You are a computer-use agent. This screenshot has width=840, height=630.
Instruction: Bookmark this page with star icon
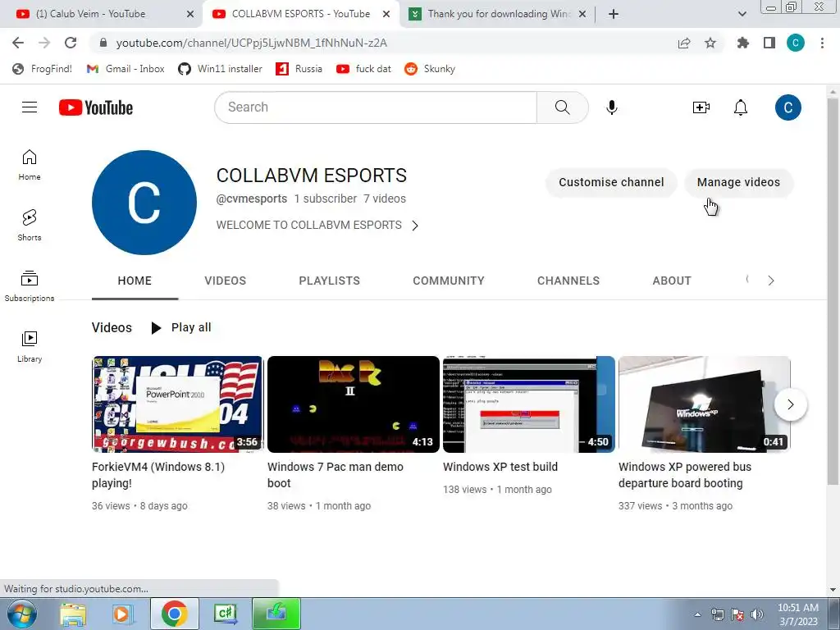coord(710,43)
